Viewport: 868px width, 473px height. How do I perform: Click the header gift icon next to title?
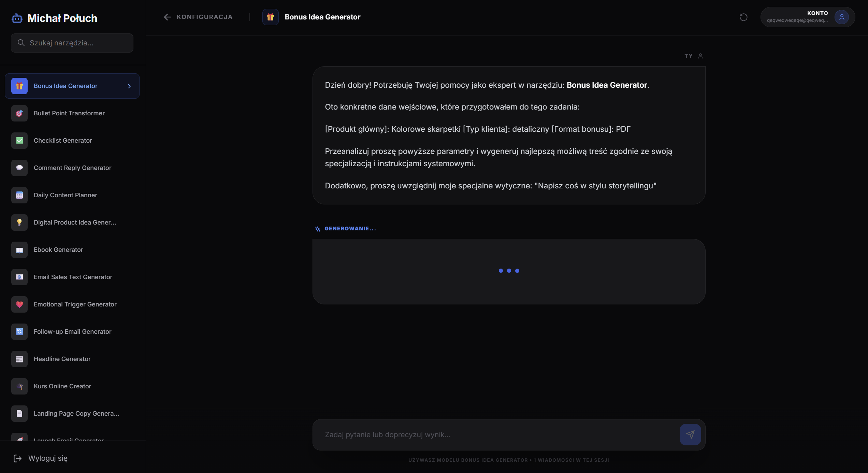click(x=271, y=17)
